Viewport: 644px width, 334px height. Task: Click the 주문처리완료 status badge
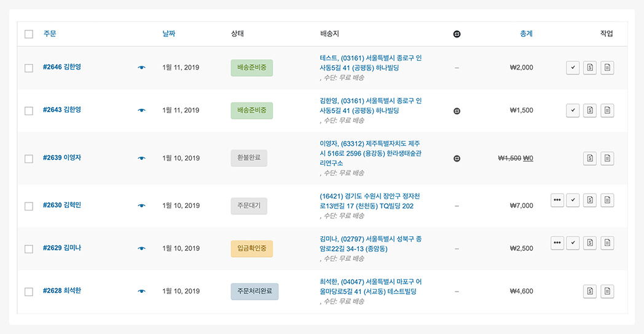[x=254, y=291]
